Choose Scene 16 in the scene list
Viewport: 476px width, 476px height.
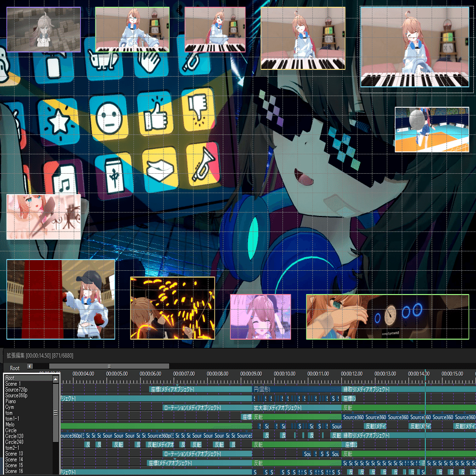click(x=29, y=471)
